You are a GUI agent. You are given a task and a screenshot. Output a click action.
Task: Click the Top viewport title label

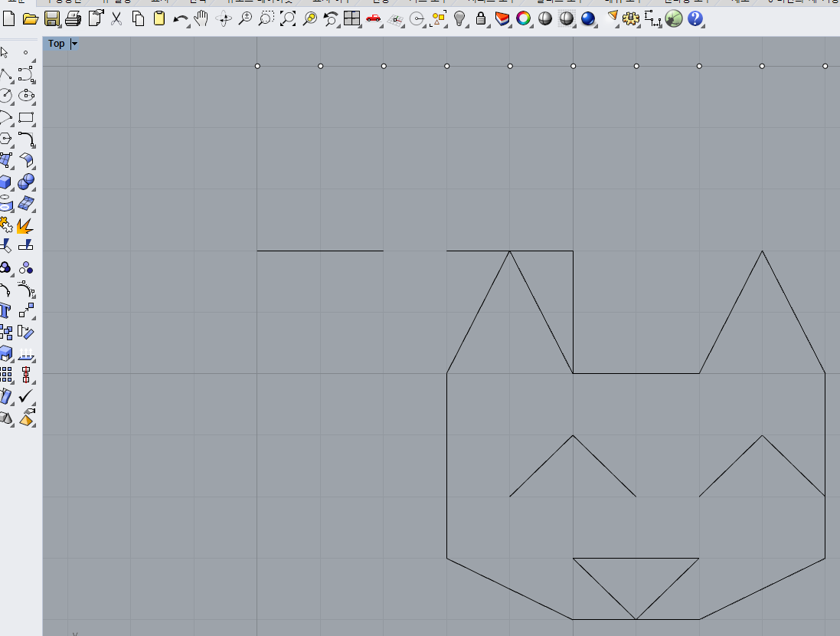(x=56, y=44)
